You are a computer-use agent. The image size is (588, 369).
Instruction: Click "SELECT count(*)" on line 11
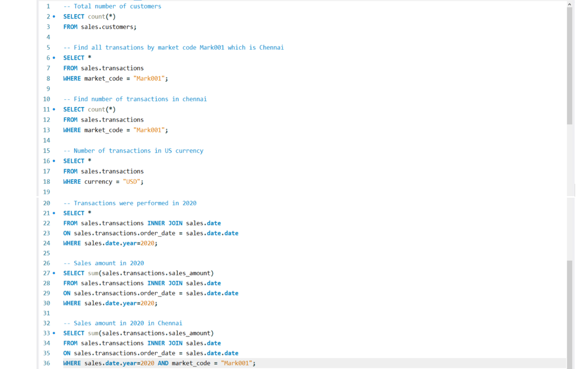tap(90, 109)
